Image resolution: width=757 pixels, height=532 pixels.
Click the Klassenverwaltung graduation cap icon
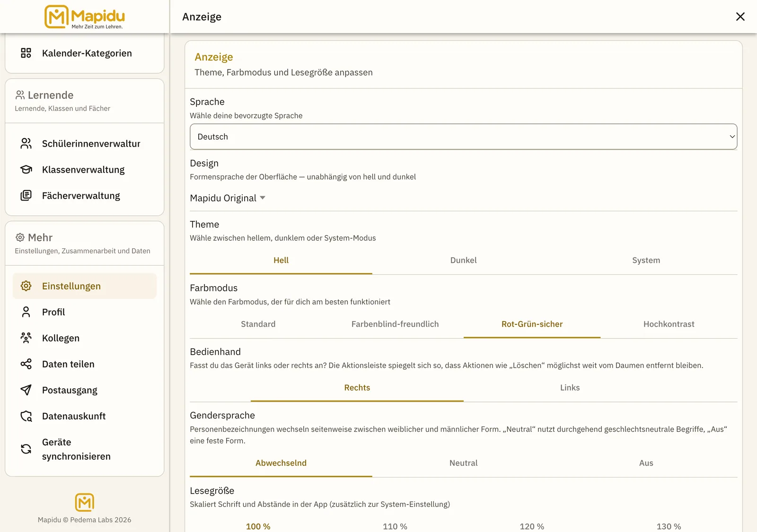point(26,169)
